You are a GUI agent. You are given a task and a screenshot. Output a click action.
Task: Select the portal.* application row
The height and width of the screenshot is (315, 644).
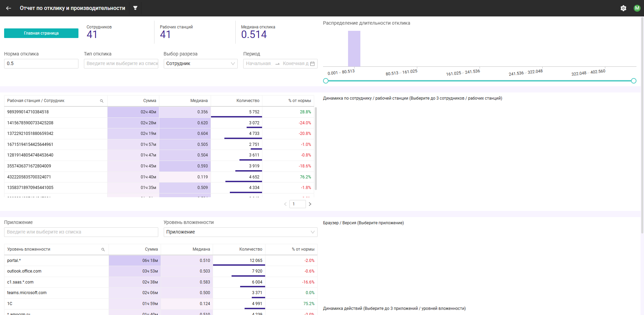[161, 261]
